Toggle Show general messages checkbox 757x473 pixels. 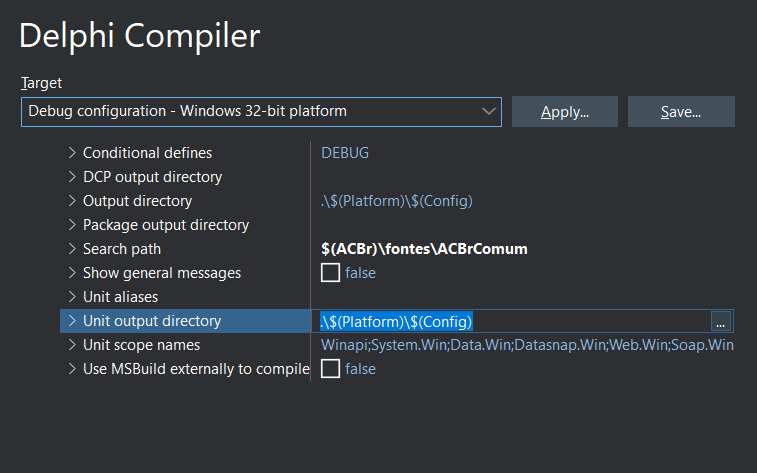coord(330,273)
